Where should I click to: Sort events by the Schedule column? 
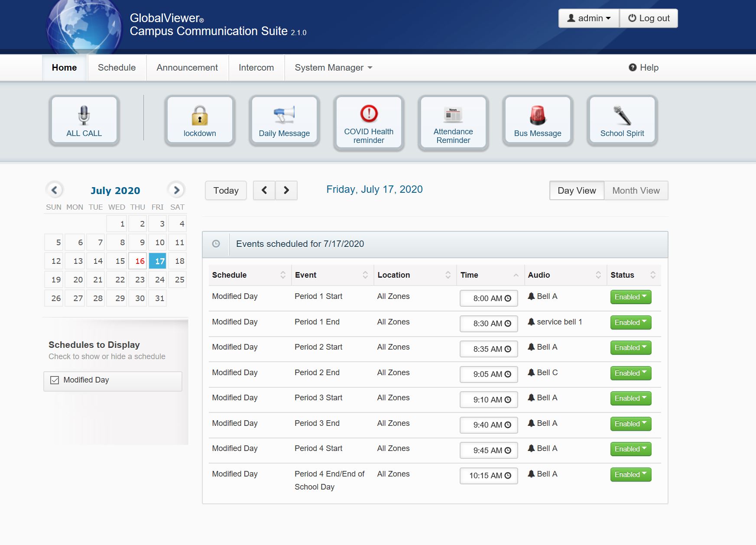[250, 275]
